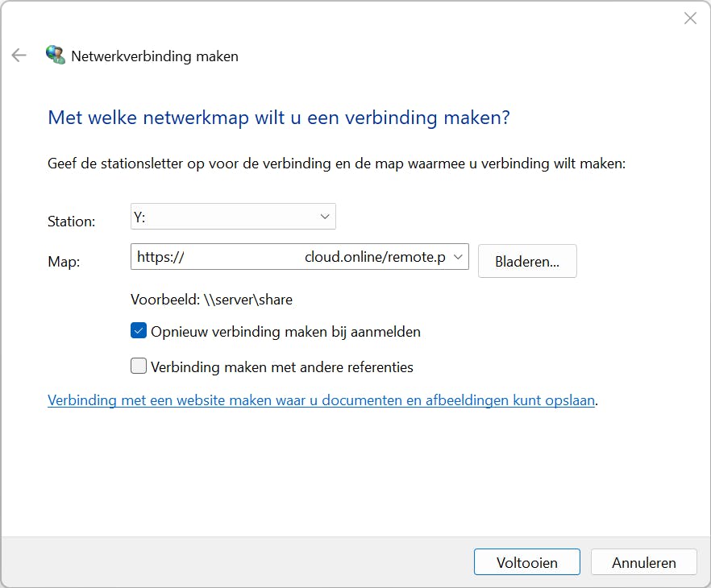Click the 'Netwerkverbinding maken' window title
The width and height of the screenshot is (711, 588).
155,56
